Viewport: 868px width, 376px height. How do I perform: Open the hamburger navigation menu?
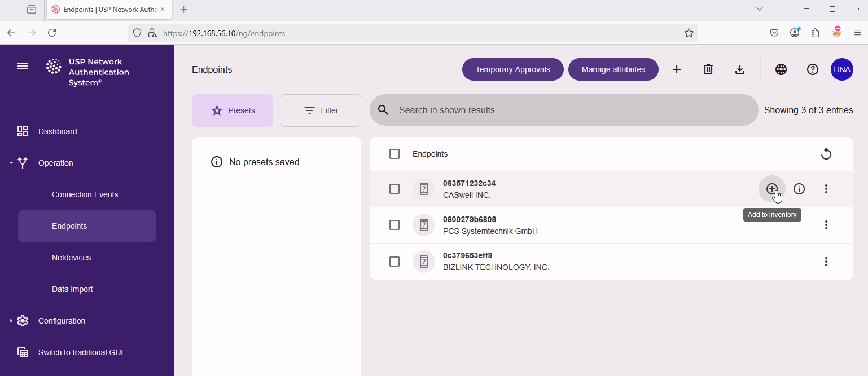[23, 66]
